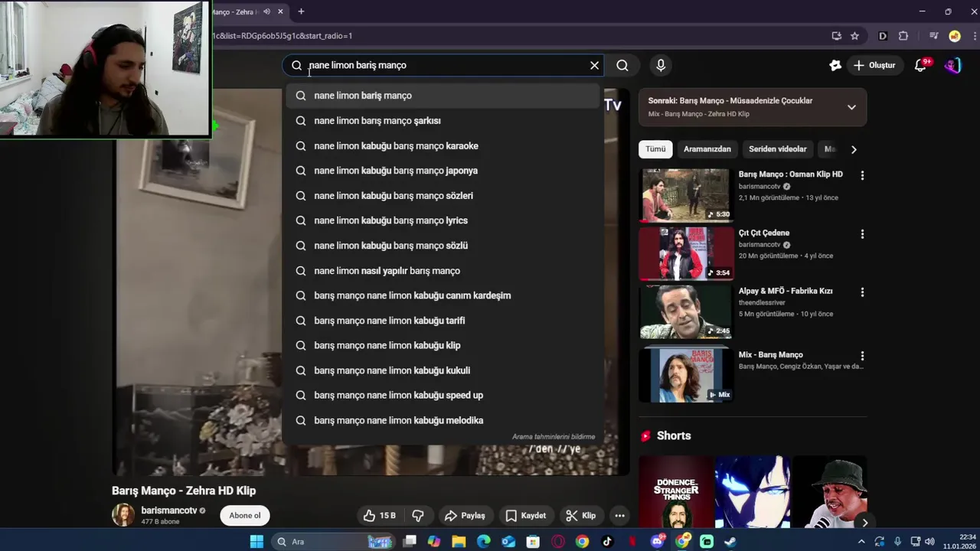Click the magnifier search button beside the field
This screenshot has width=980, height=551.
point(622,65)
